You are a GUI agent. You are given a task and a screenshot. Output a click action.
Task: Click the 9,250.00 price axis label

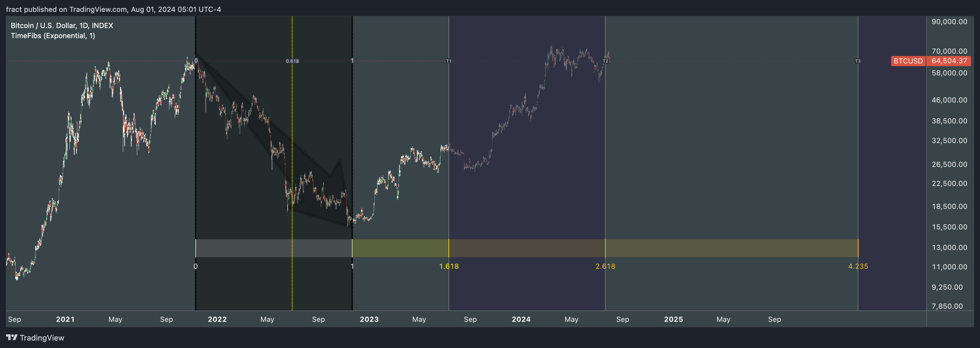click(x=947, y=287)
